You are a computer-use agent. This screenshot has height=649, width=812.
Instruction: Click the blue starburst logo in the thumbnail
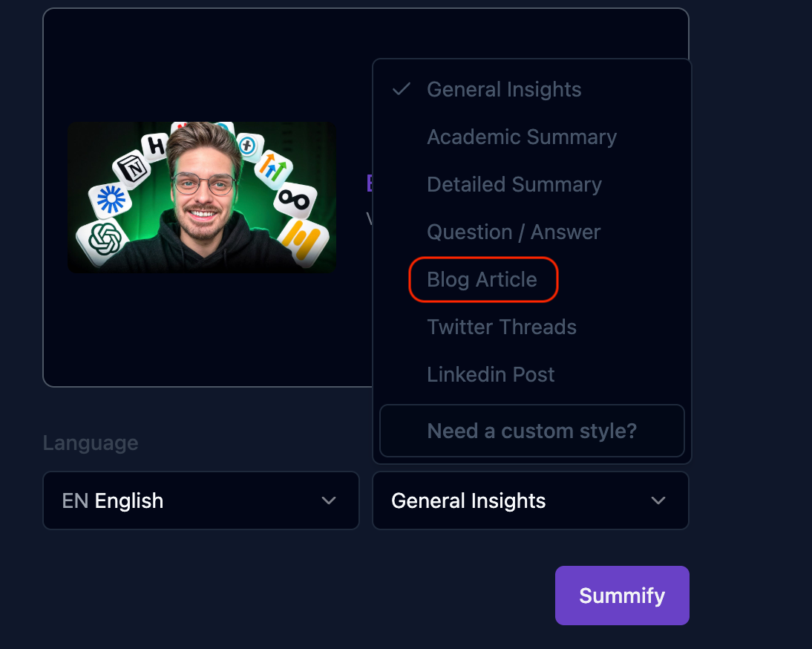tap(111, 199)
